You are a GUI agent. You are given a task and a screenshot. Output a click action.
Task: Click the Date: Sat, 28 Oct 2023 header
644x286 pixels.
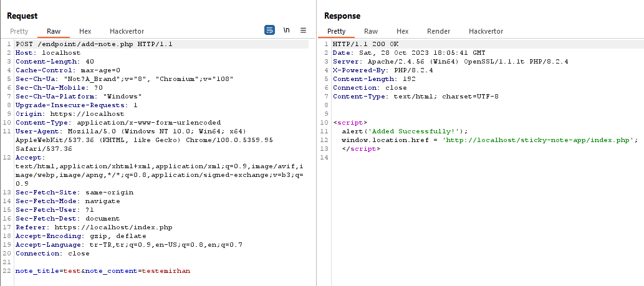click(409, 53)
